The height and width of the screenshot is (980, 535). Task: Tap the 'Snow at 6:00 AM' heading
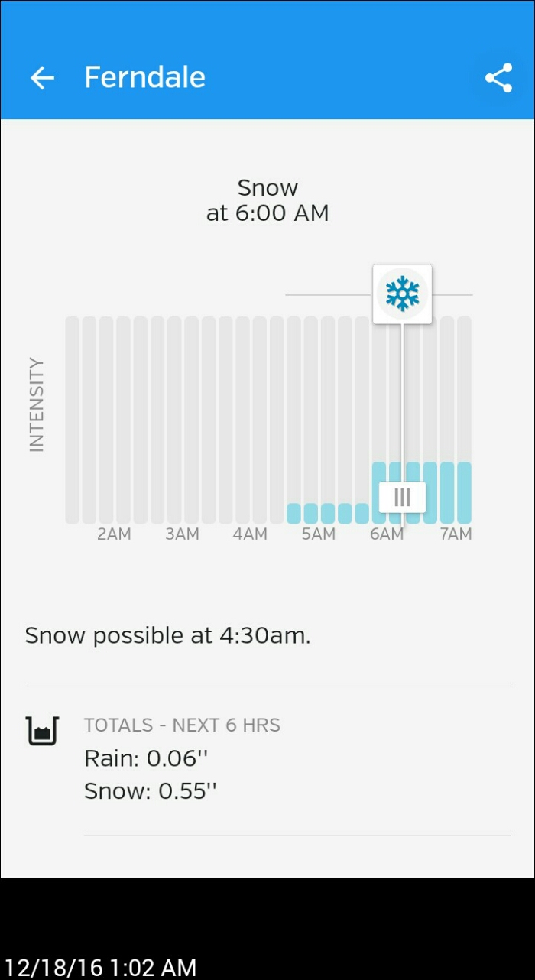(267, 200)
